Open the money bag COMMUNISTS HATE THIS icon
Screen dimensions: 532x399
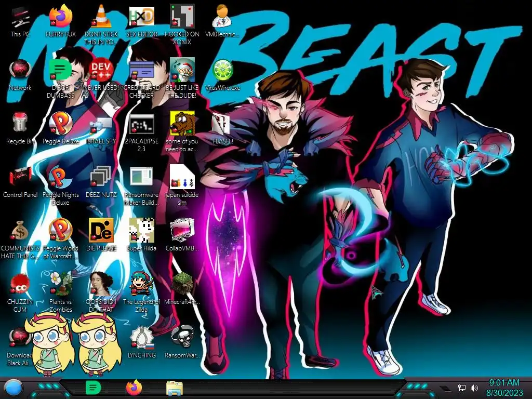pos(20,231)
